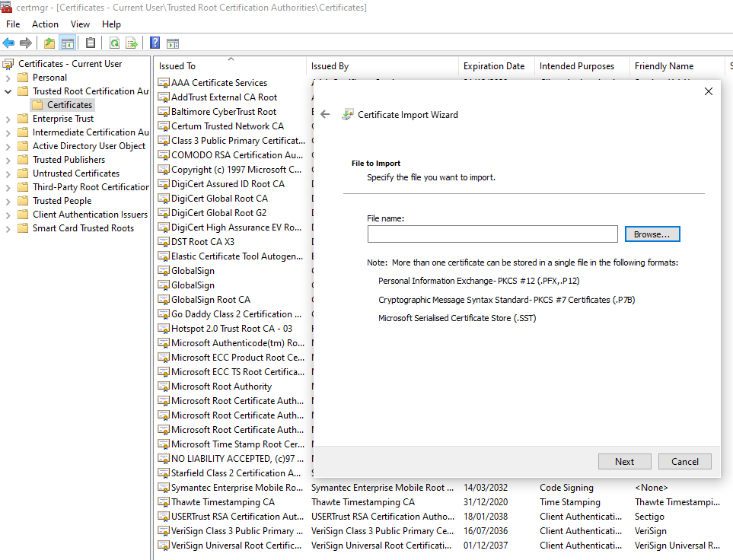Open the Action menu
Screen dimensions: 733x560
tap(45, 24)
